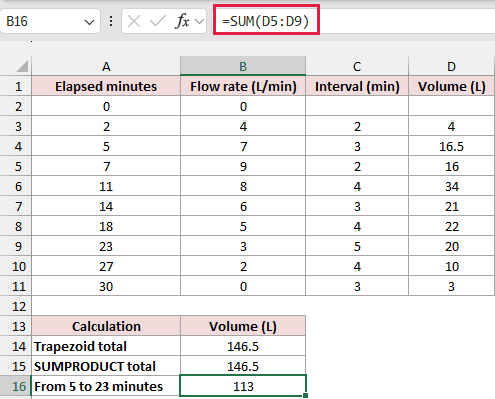Select the 'SUMPRODUCT total' label cell
The image size is (495, 399).
(106, 366)
